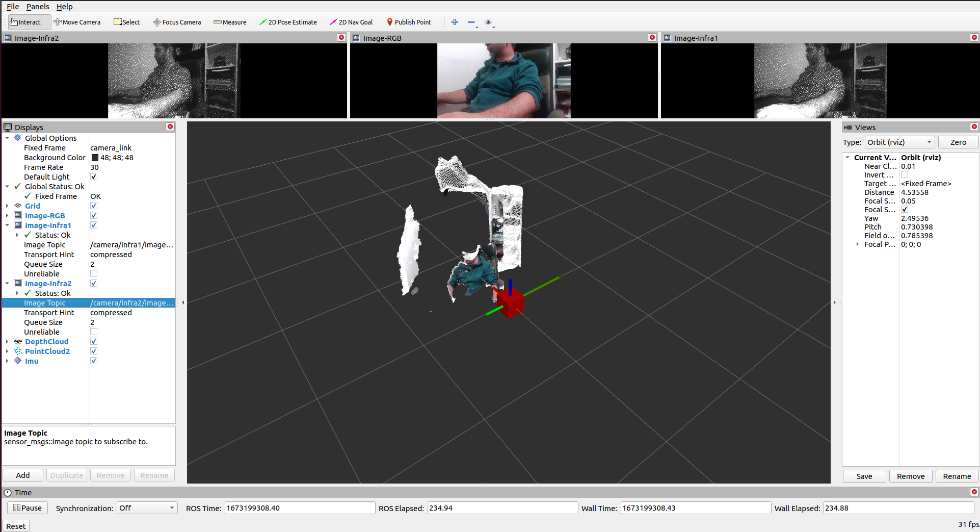Screen dimensions: 980x532
Task: Click the Add display button
Action: pyautogui.click(x=23, y=475)
